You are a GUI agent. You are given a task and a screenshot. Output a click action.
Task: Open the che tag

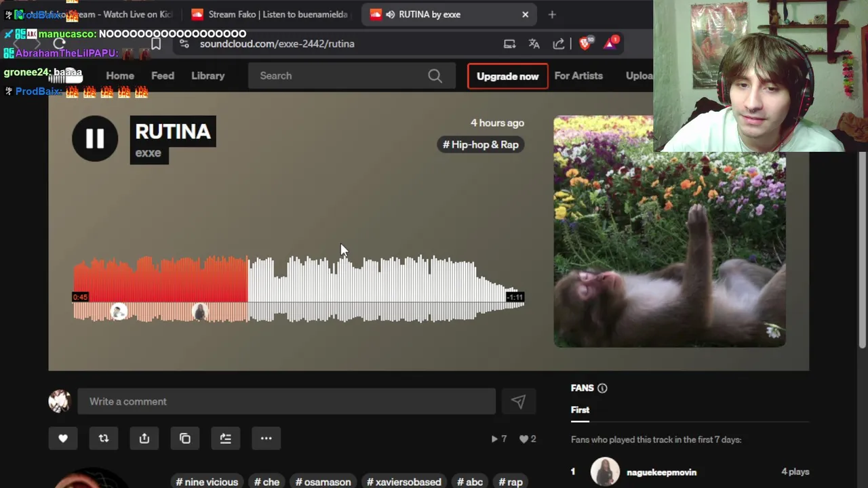[x=267, y=482]
